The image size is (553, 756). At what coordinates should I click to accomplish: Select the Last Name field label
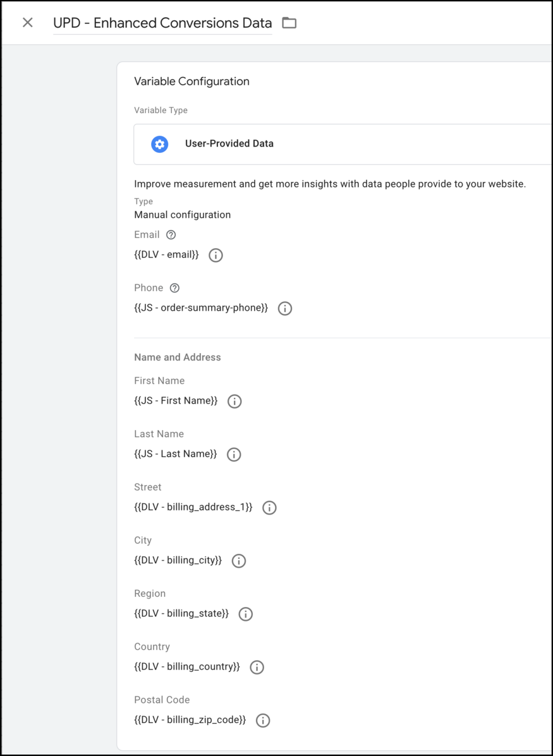(159, 434)
